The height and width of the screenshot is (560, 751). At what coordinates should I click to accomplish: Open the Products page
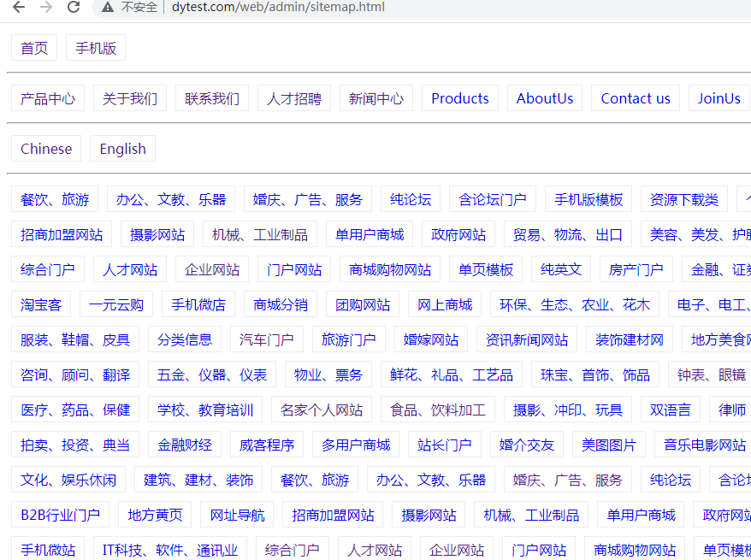click(x=459, y=98)
